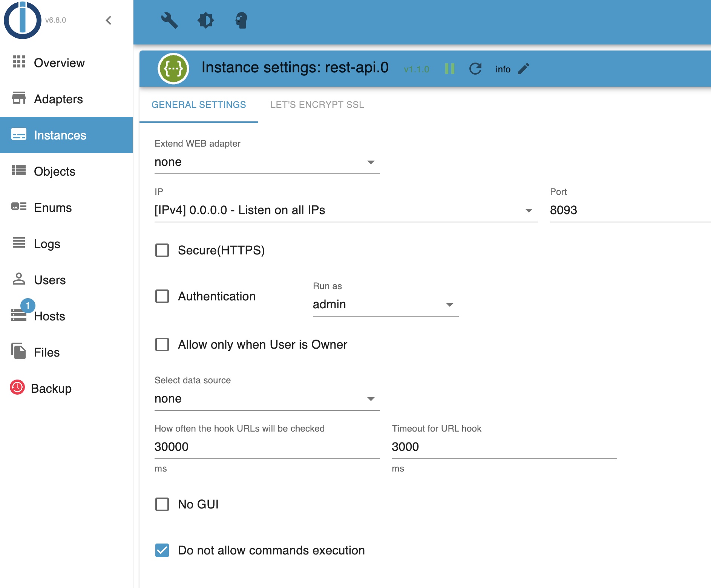Enable the Secure(HTTPS) checkbox
711x588 pixels.
162,250
